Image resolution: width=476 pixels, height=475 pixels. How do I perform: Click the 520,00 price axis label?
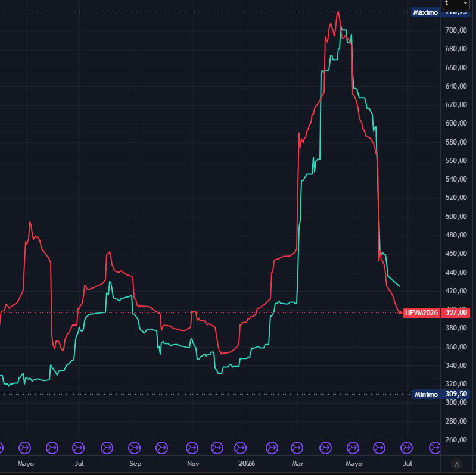tap(456, 198)
